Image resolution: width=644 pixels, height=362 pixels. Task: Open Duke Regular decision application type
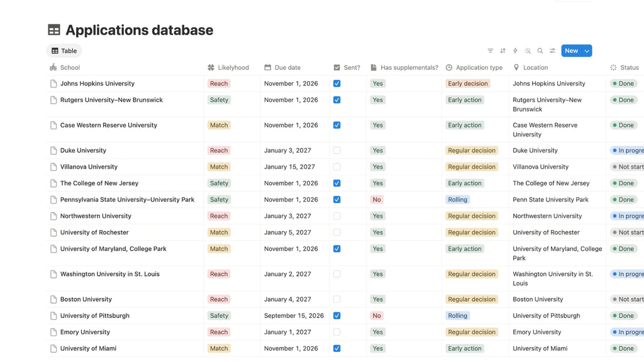click(472, 151)
